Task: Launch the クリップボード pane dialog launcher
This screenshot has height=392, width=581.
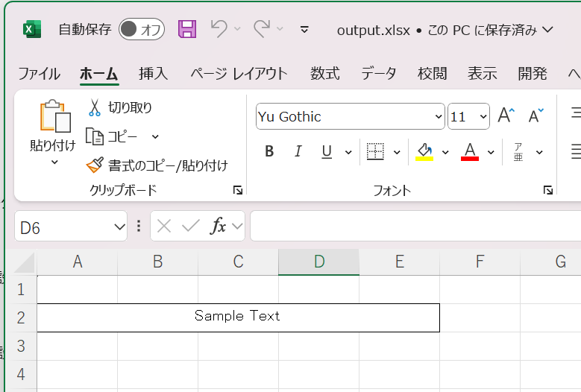Action: (237, 190)
